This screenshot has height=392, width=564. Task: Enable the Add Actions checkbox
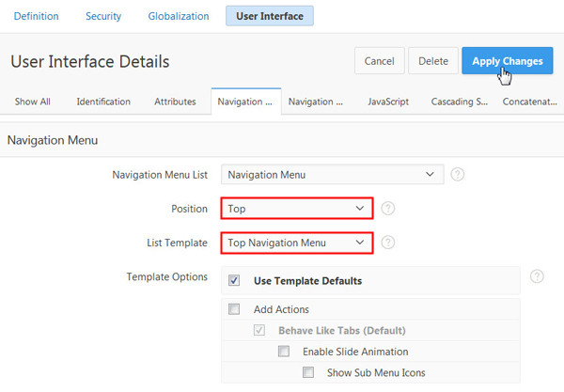pos(234,309)
